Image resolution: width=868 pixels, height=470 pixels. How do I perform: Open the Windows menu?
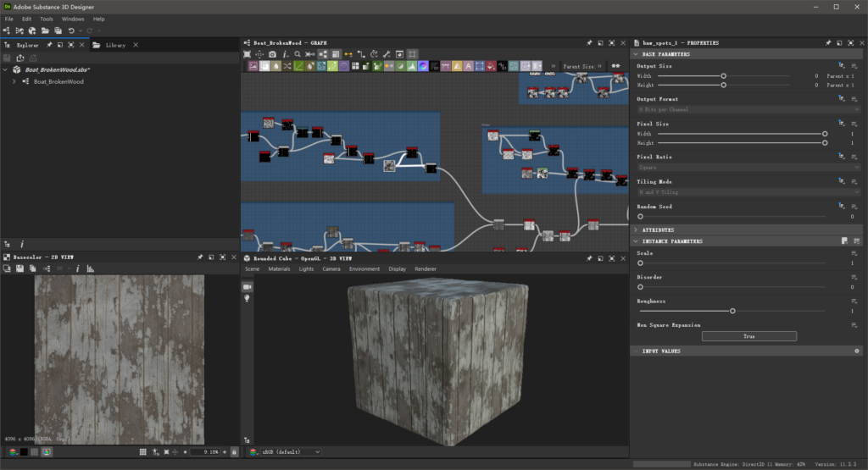[x=73, y=19]
